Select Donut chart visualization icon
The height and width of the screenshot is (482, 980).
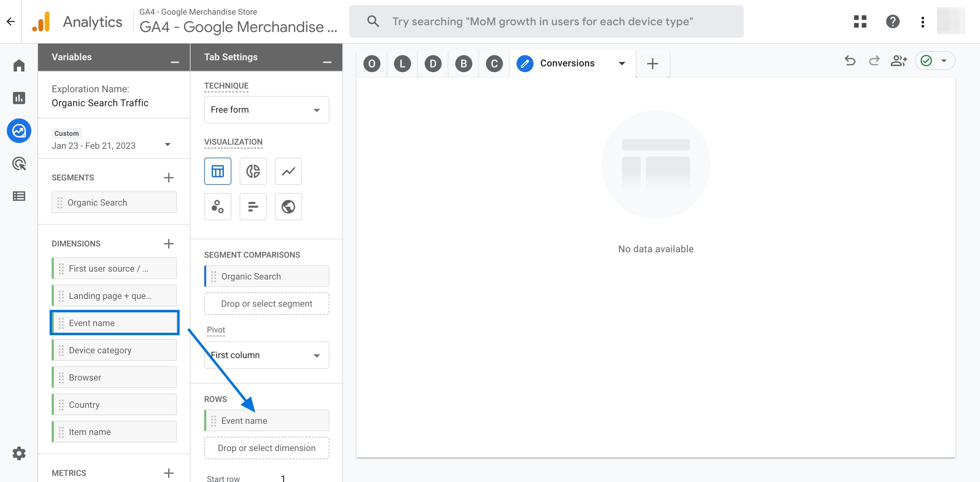253,171
